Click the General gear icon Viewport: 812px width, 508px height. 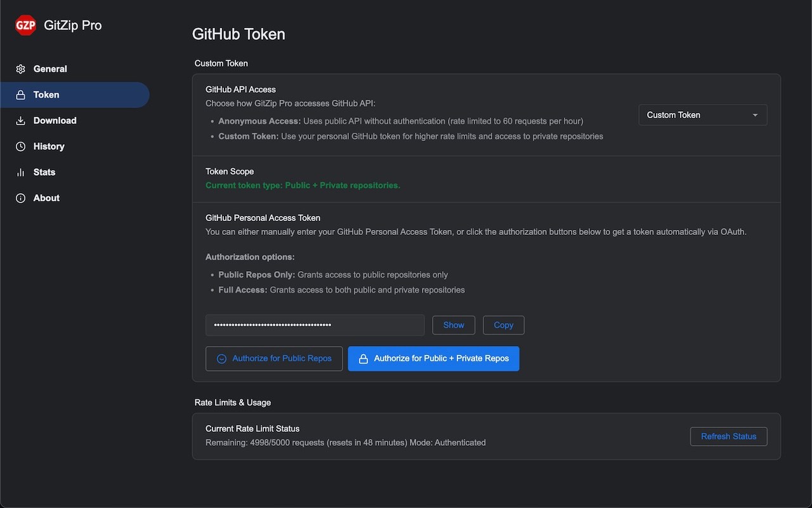pos(21,69)
